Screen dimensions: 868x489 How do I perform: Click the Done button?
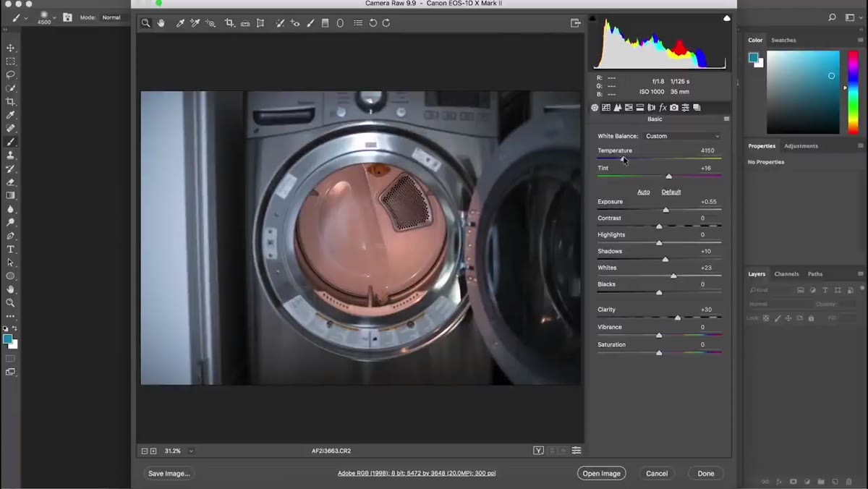click(x=706, y=473)
